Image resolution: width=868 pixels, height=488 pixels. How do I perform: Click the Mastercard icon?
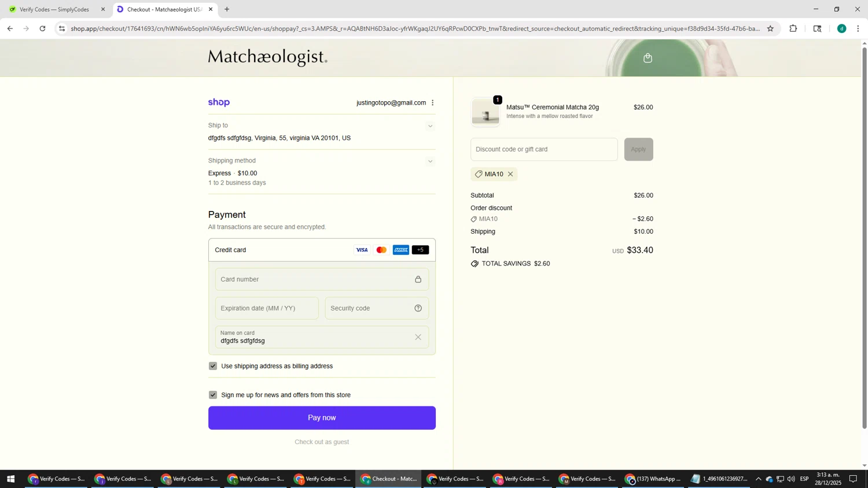[x=381, y=250]
